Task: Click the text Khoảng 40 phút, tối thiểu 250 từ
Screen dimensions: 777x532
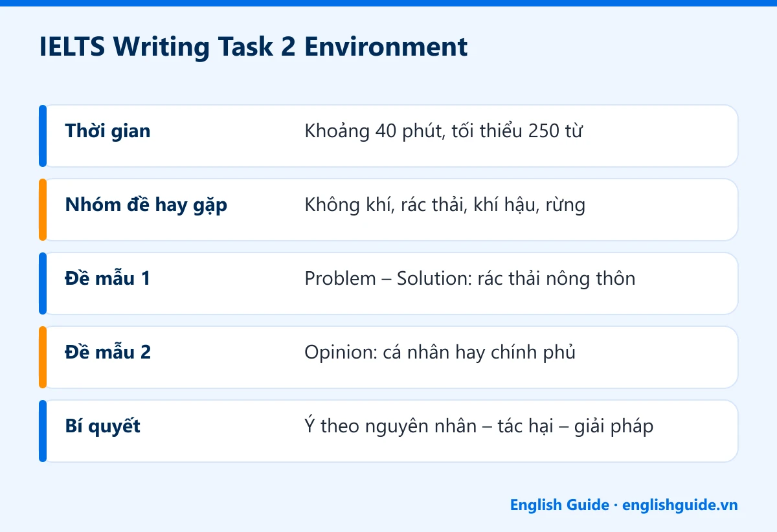Action: 444,131
